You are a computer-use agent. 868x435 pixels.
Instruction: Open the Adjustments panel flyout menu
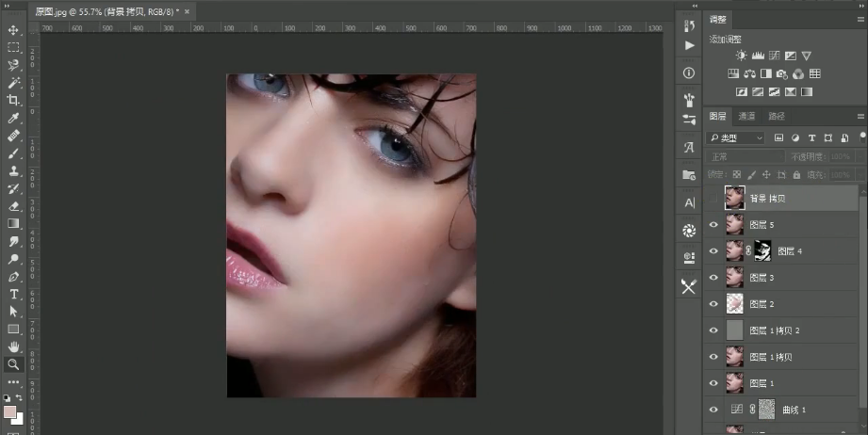click(x=860, y=20)
